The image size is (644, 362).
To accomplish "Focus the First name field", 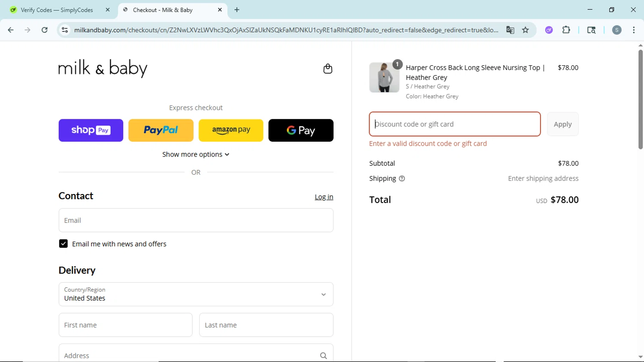I will point(125,325).
